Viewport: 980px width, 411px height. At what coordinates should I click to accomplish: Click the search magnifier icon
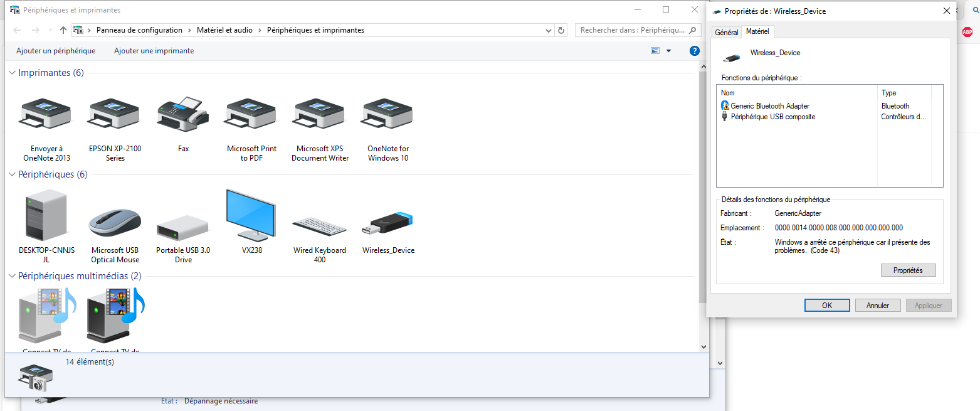coord(692,30)
